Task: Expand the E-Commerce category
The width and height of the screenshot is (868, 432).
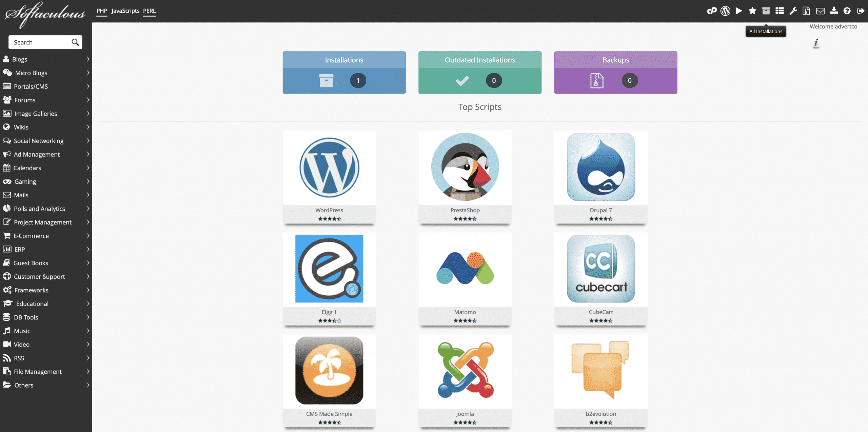Action: [46, 236]
